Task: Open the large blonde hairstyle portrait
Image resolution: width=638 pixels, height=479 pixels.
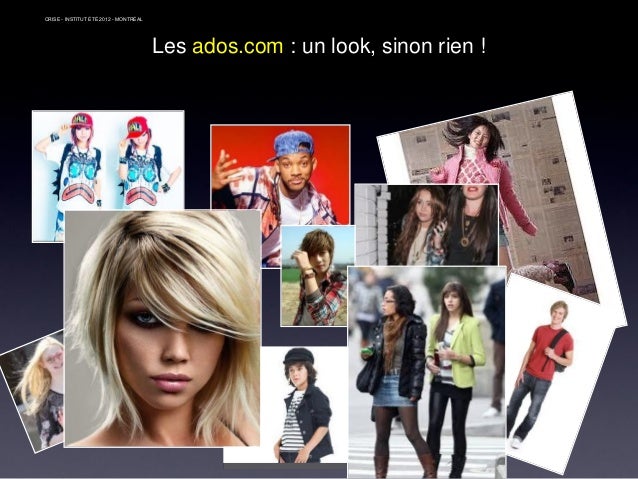Action: coord(162,328)
